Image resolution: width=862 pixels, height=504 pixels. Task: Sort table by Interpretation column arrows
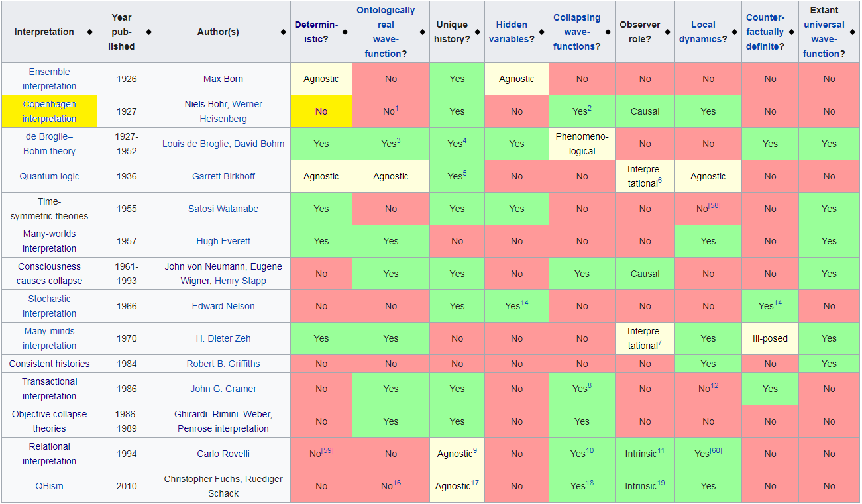tap(89, 32)
